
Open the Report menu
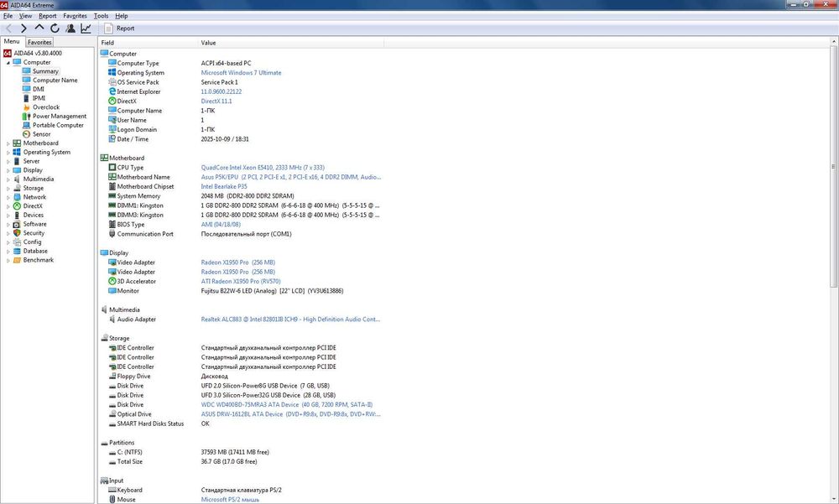(x=48, y=16)
